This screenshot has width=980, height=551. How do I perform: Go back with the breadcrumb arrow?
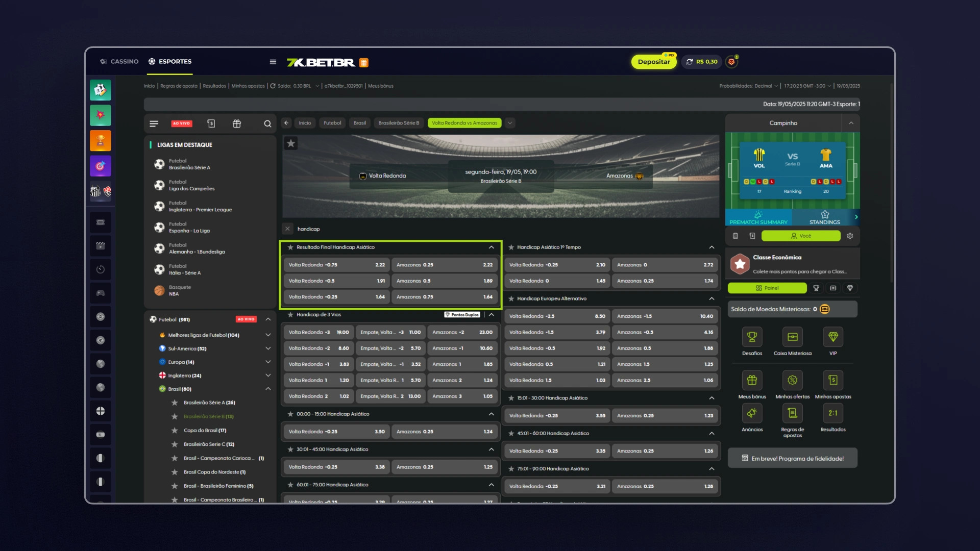286,123
